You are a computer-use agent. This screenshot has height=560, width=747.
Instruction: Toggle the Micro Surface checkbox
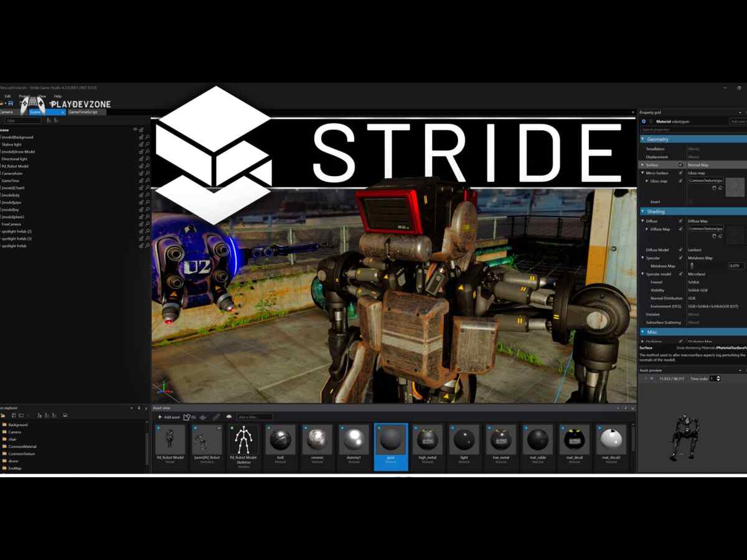pos(680,173)
